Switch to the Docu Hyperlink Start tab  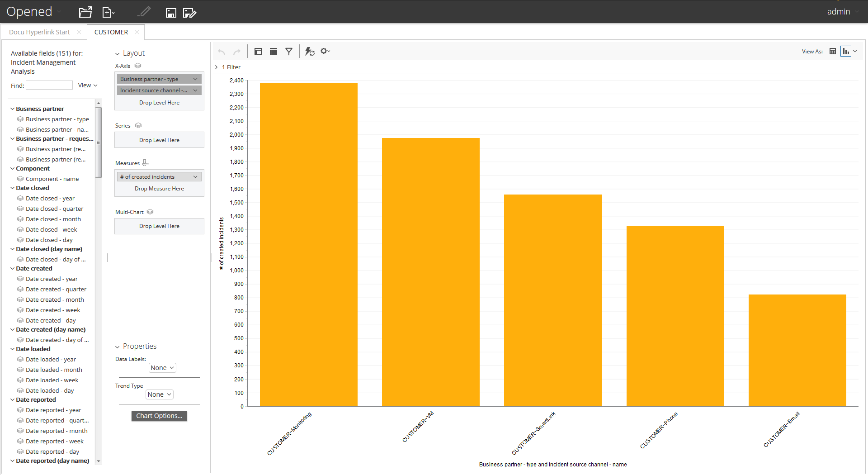click(40, 32)
